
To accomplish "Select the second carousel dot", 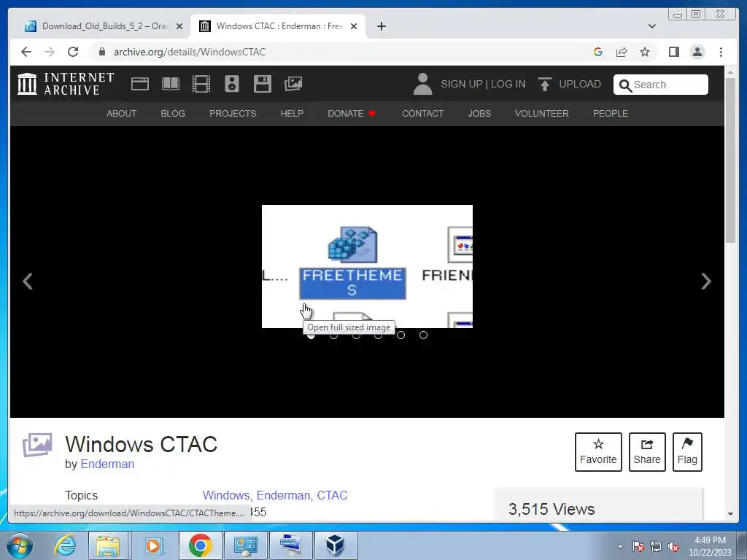I will [333, 335].
